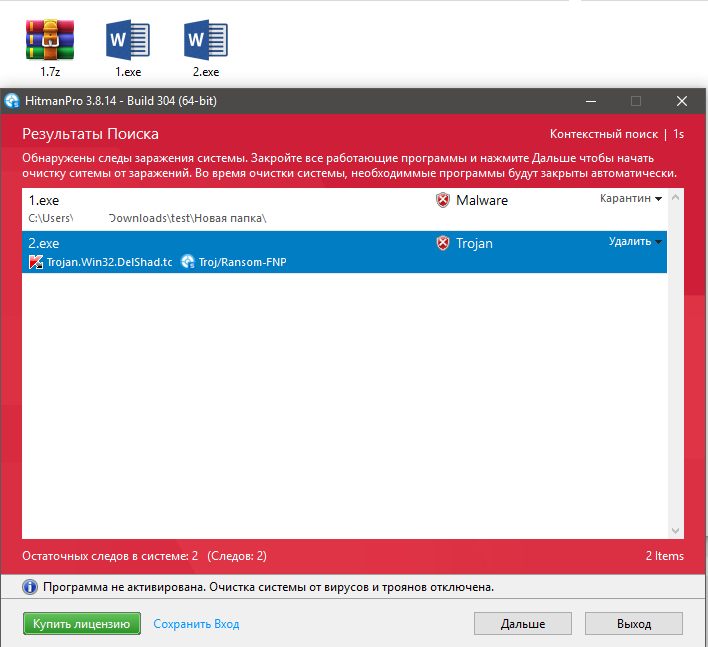Select the 1.exe row in results list
Viewport: 708px width, 647px height.
[x=345, y=209]
